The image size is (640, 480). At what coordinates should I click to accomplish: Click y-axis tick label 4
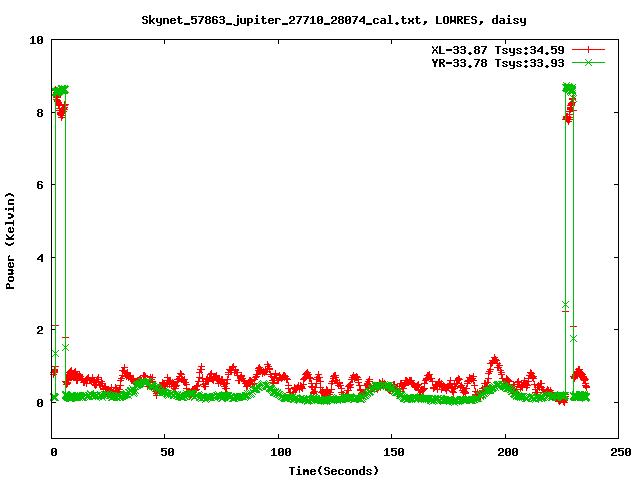pos(40,258)
